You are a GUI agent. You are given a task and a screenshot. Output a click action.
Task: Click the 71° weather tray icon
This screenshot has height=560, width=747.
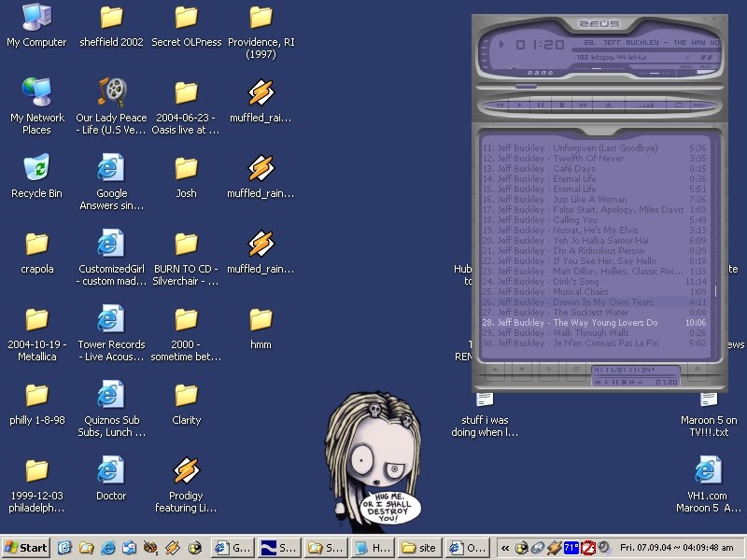[571, 548]
